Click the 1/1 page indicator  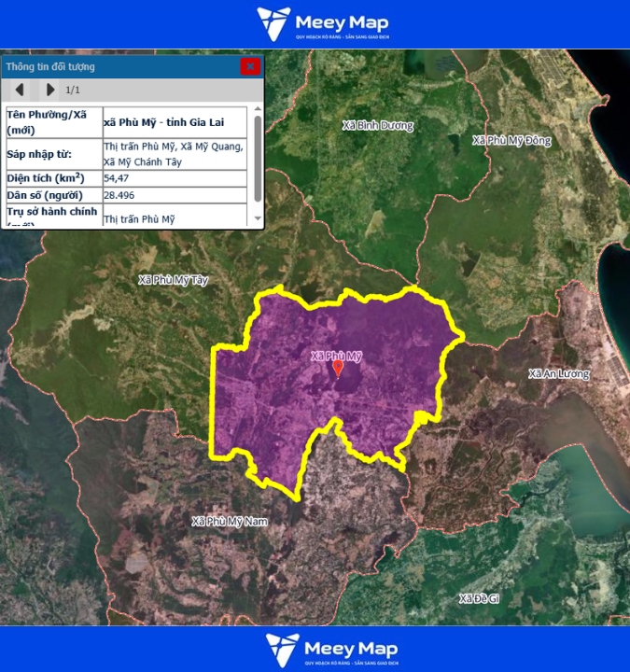tap(72, 91)
